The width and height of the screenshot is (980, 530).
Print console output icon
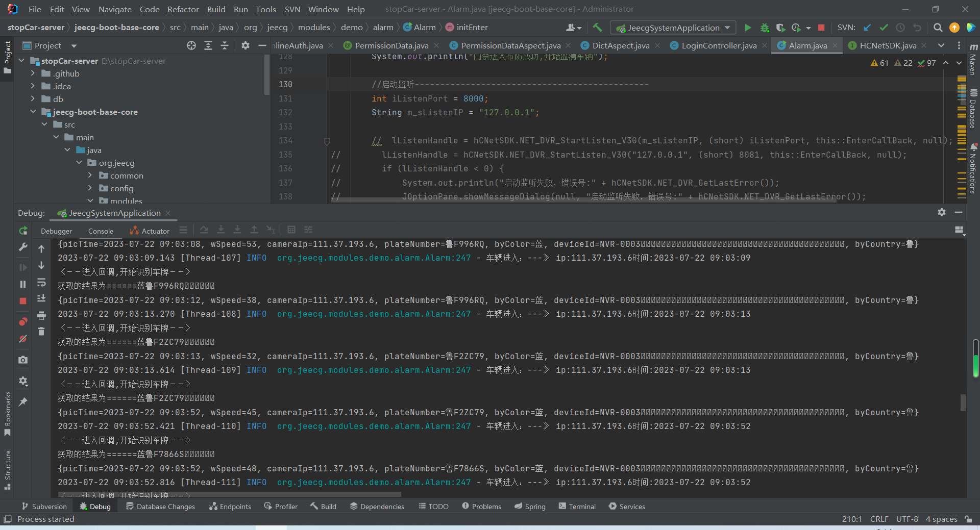(x=41, y=315)
